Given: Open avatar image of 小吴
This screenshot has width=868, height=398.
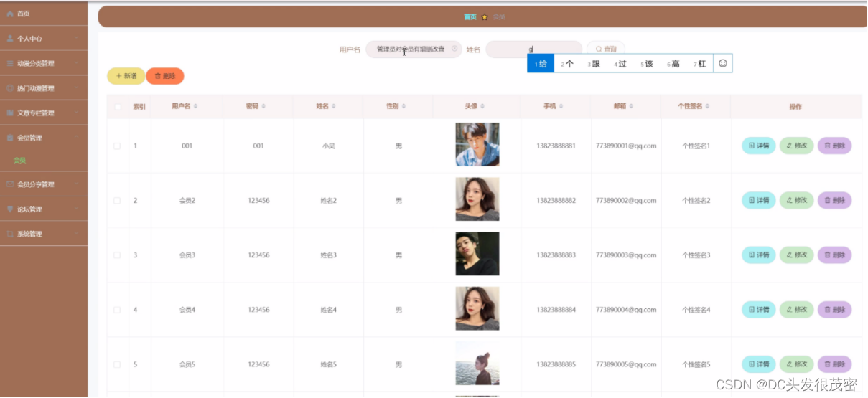Looking at the screenshot, I should click(477, 145).
